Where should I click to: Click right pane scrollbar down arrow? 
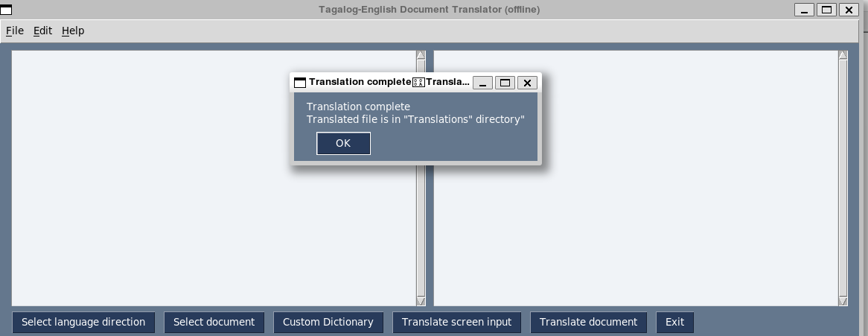(x=843, y=301)
